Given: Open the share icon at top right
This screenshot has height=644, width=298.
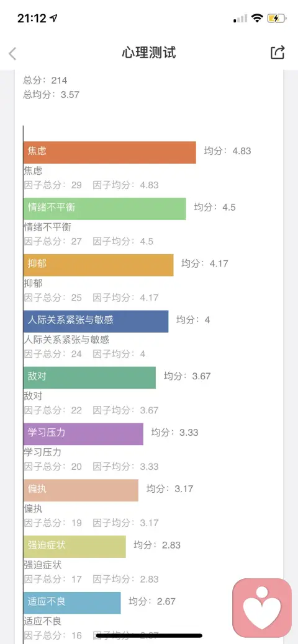Looking at the screenshot, I should pyautogui.click(x=278, y=53).
